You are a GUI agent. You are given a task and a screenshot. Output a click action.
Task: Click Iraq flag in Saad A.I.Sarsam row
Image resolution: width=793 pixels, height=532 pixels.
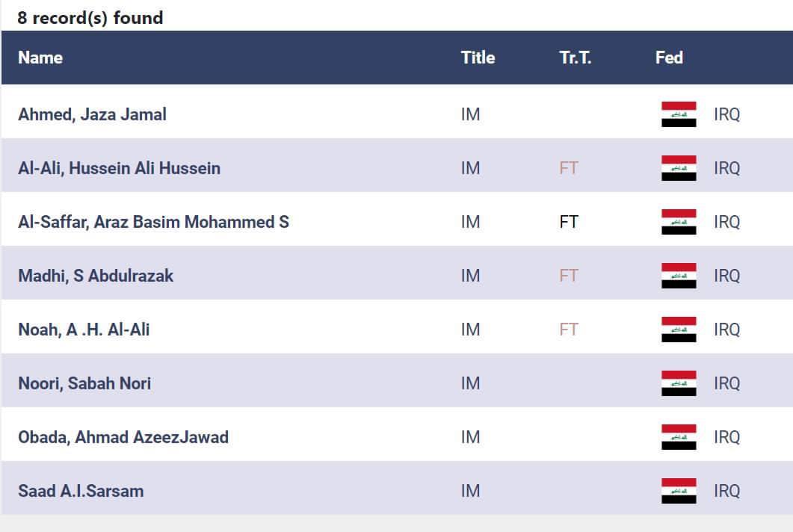tap(679, 491)
